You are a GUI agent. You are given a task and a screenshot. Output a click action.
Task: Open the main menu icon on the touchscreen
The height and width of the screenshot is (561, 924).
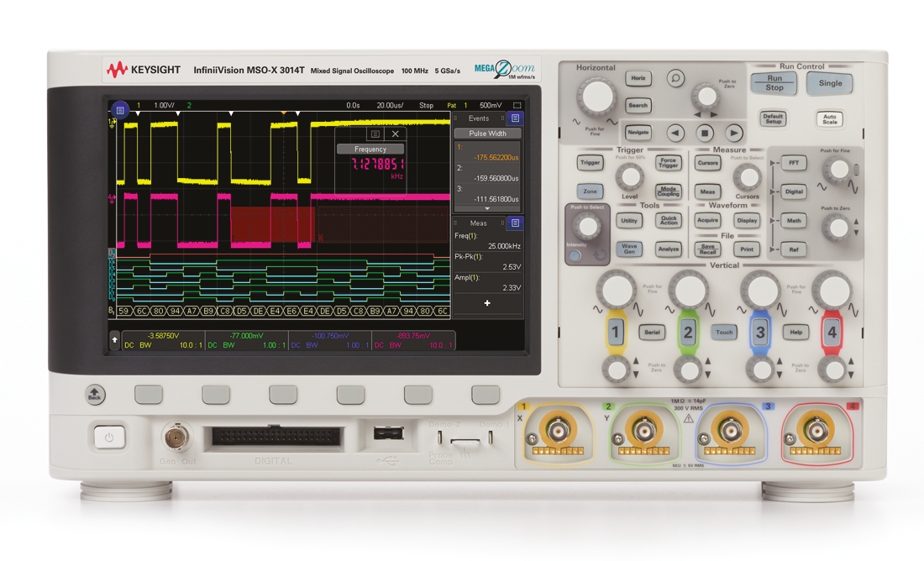pos(119,110)
